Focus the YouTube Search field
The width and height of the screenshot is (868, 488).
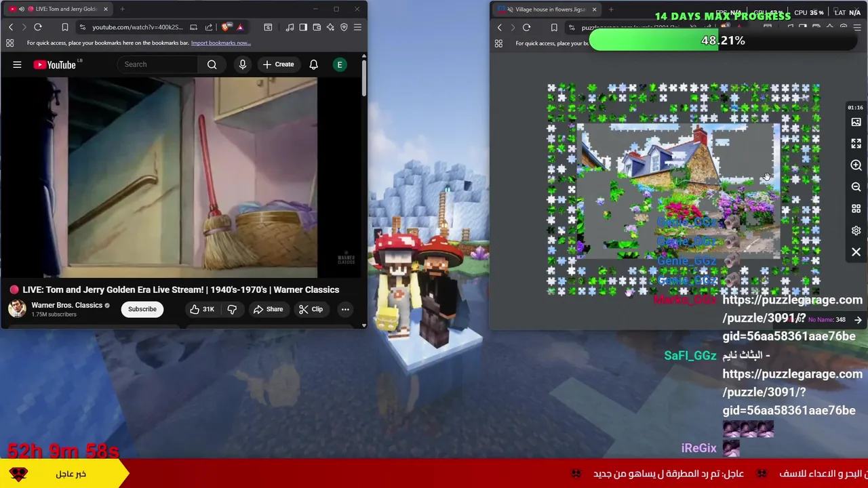[158, 64]
